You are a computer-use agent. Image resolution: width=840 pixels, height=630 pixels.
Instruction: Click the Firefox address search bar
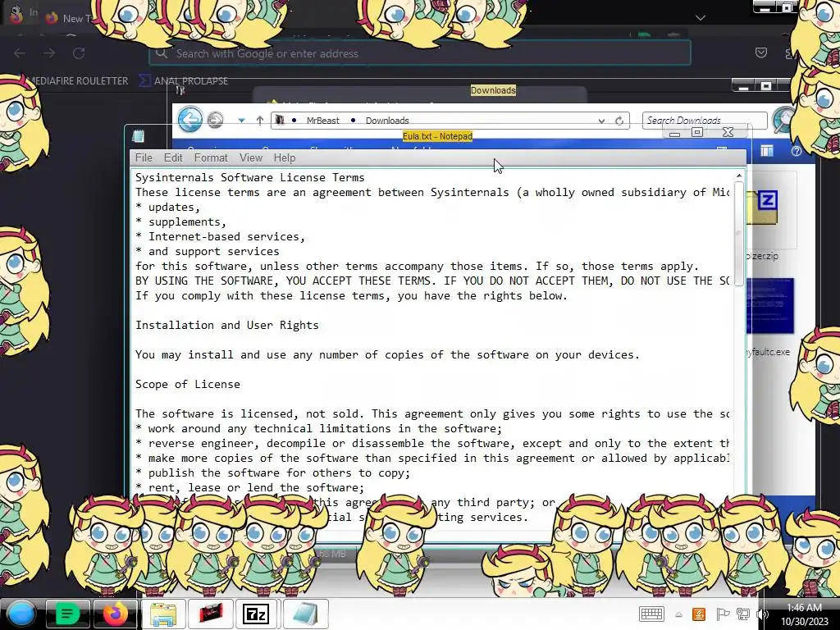click(420, 53)
